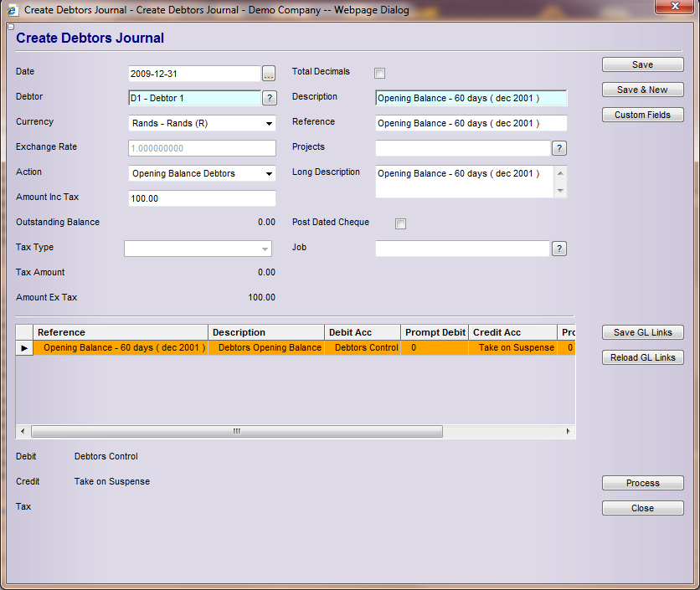Toggle the Post Dated Cheque checkbox
The width and height of the screenshot is (700, 590).
(x=400, y=223)
